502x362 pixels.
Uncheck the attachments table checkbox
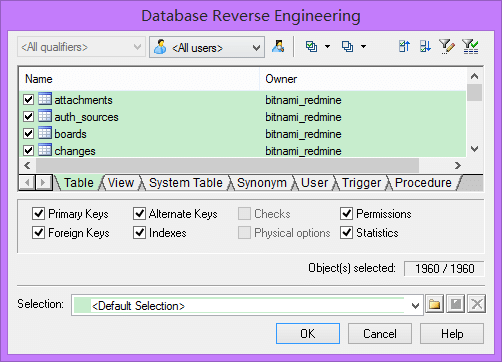(x=29, y=100)
